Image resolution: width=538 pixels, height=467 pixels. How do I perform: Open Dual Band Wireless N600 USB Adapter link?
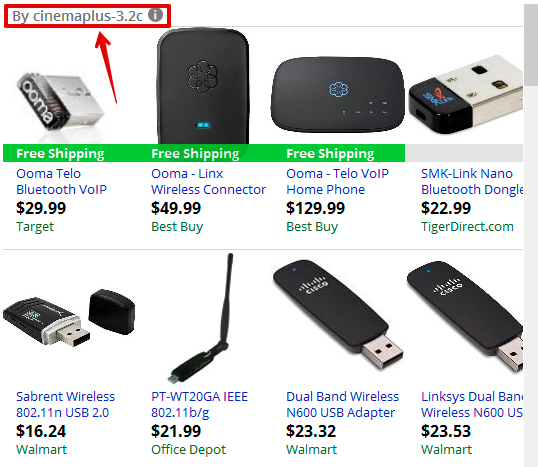tap(342, 405)
